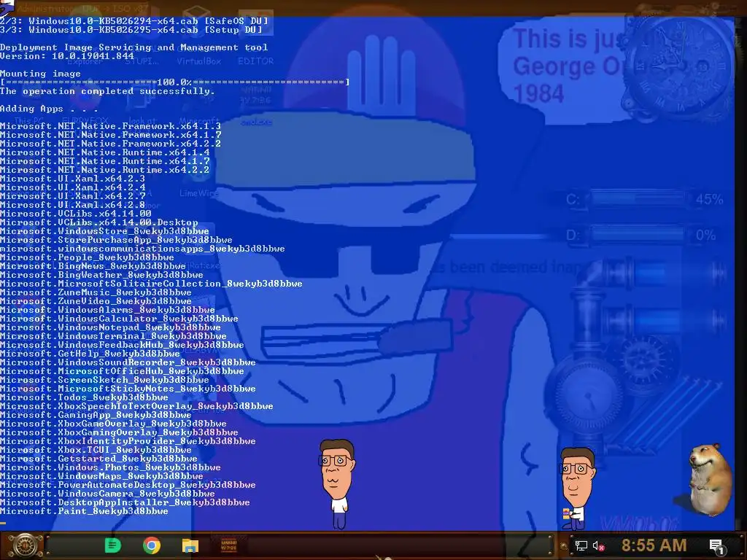This screenshot has height=560, width=747.
Task: Click Microsoft.NET.Native.Framework.x64.2.2 line
Action: (x=111, y=144)
